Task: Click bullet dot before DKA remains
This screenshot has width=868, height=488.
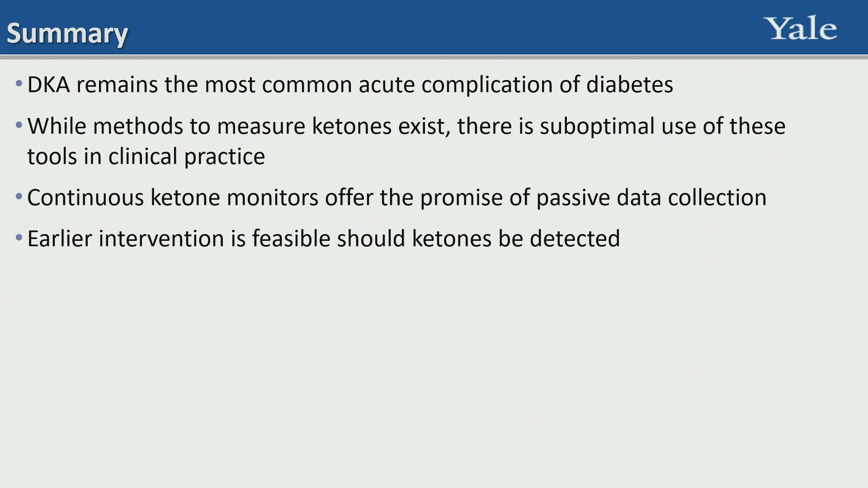Action: (x=19, y=84)
